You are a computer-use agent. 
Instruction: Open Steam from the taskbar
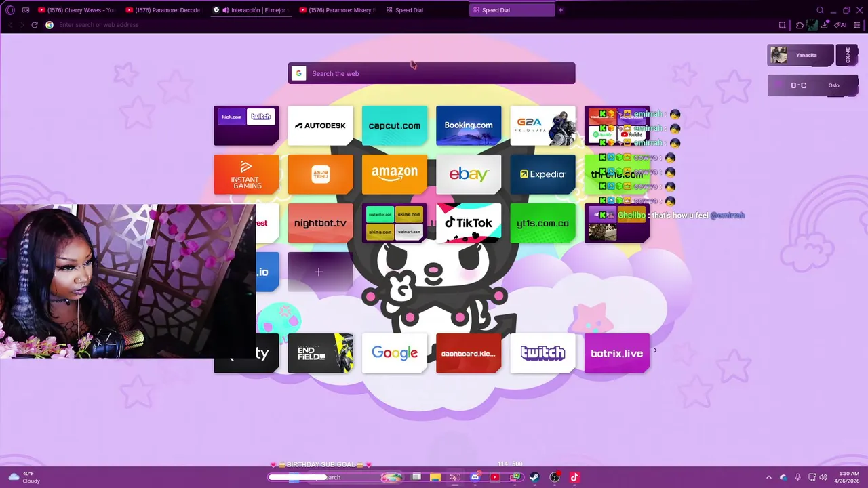tap(534, 477)
